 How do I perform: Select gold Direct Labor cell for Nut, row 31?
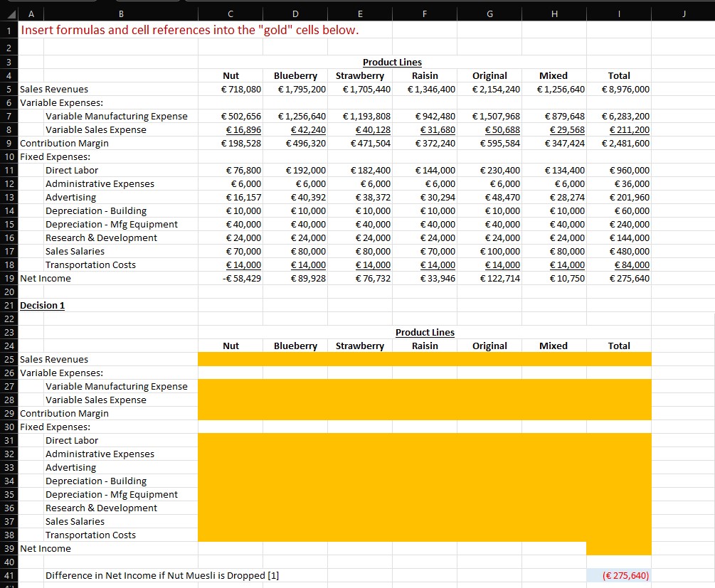click(231, 440)
